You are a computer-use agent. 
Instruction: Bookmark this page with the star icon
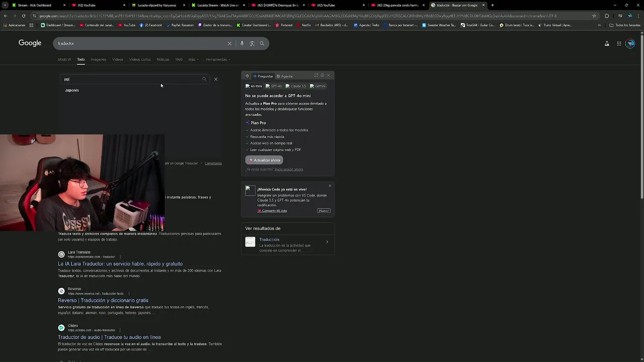point(594,16)
